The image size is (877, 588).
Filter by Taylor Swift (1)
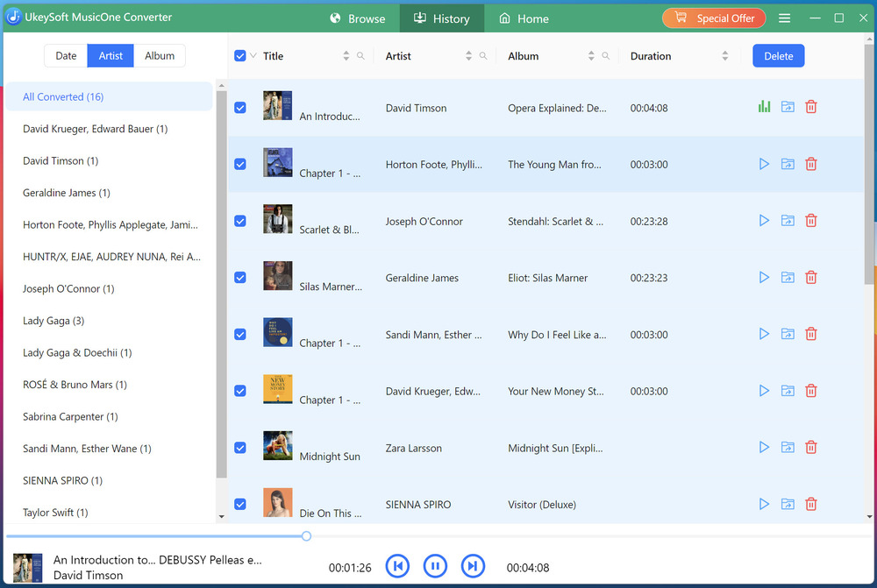(110, 513)
